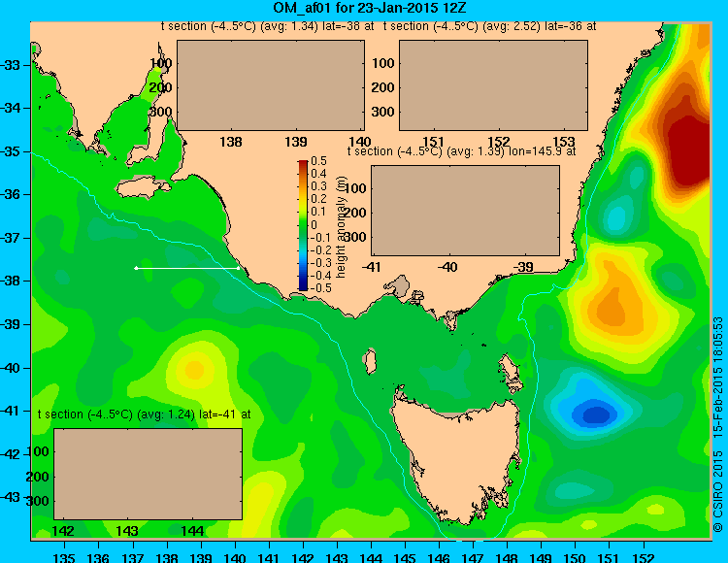Click the yellow-orange eddy near longitude 139, latitude -40
This screenshot has height=563, width=728.
coord(194,370)
